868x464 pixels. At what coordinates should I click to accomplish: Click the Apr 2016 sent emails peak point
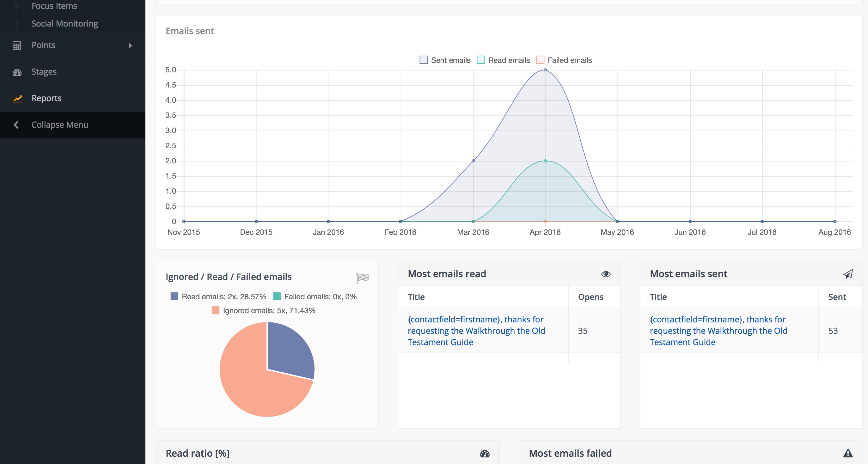coord(545,70)
